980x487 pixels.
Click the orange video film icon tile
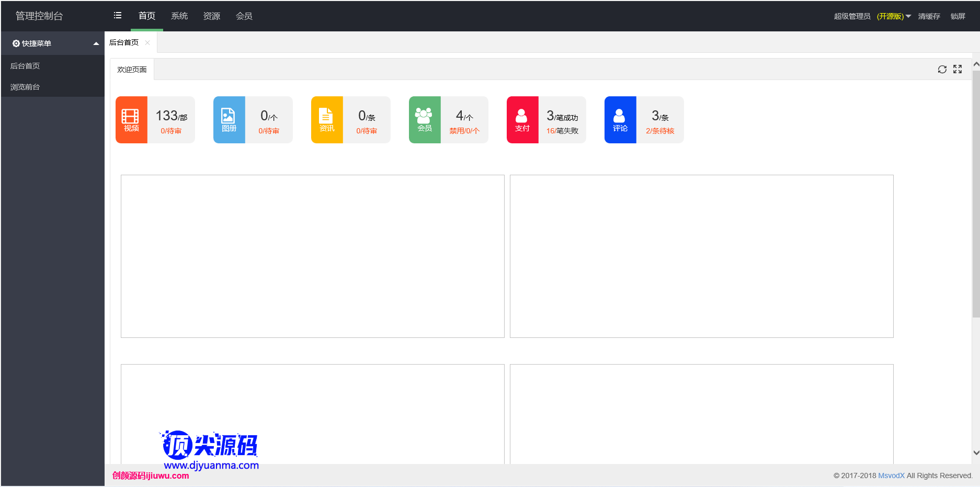tap(131, 120)
